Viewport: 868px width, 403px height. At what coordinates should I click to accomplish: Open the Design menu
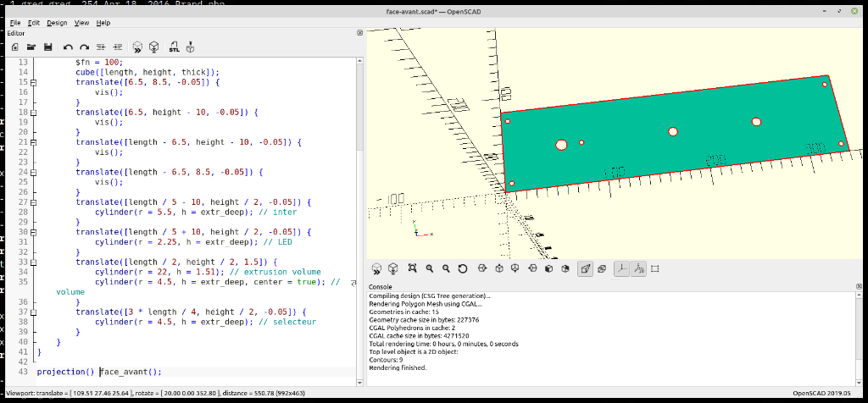click(57, 23)
